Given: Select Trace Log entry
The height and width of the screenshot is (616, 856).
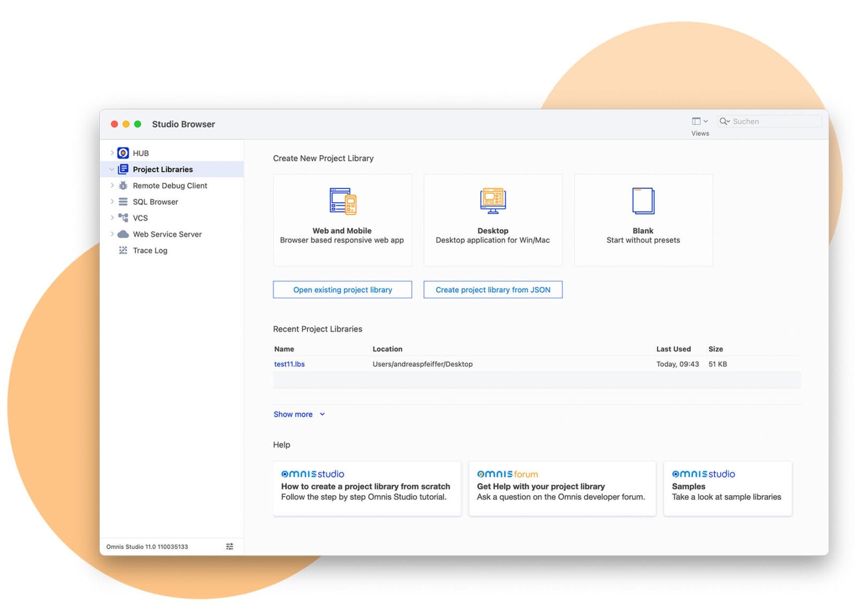Looking at the screenshot, I should (x=150, y=250).
